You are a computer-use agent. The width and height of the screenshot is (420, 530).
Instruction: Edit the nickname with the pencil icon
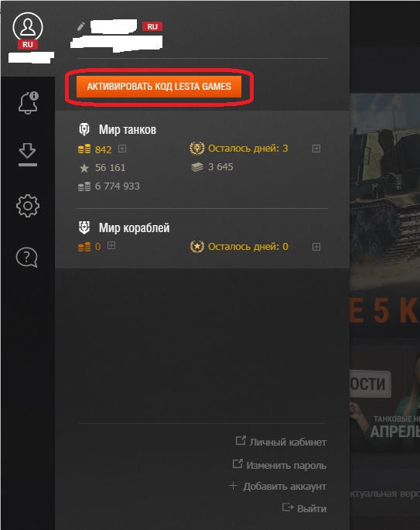click(80, 26)
